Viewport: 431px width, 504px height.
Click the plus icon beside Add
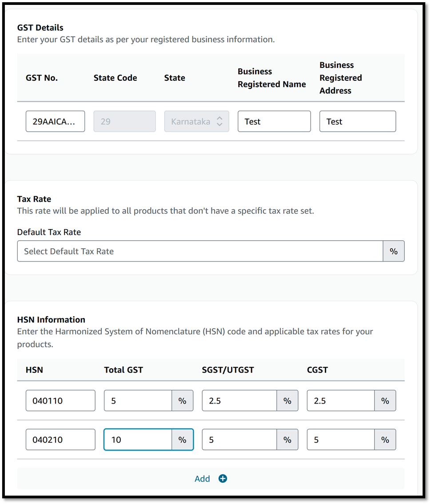coord(223,479)
